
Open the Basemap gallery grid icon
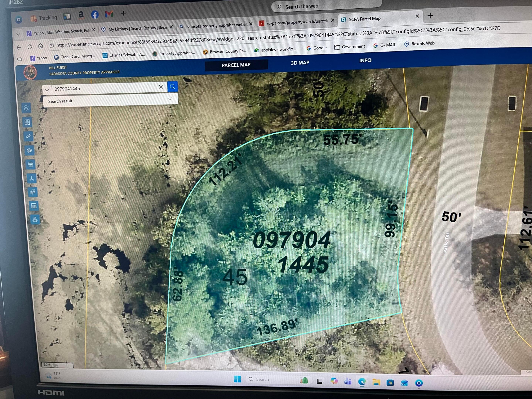(27, 122)
